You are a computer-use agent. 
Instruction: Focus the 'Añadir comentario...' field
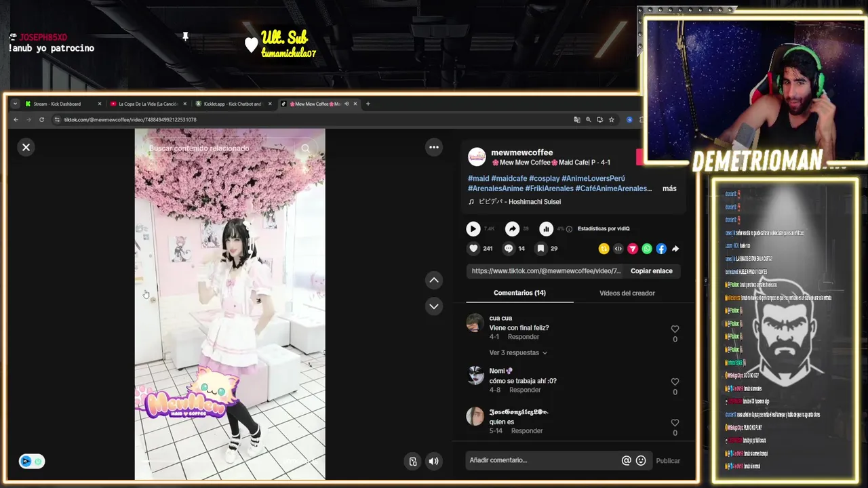[542, 460]
